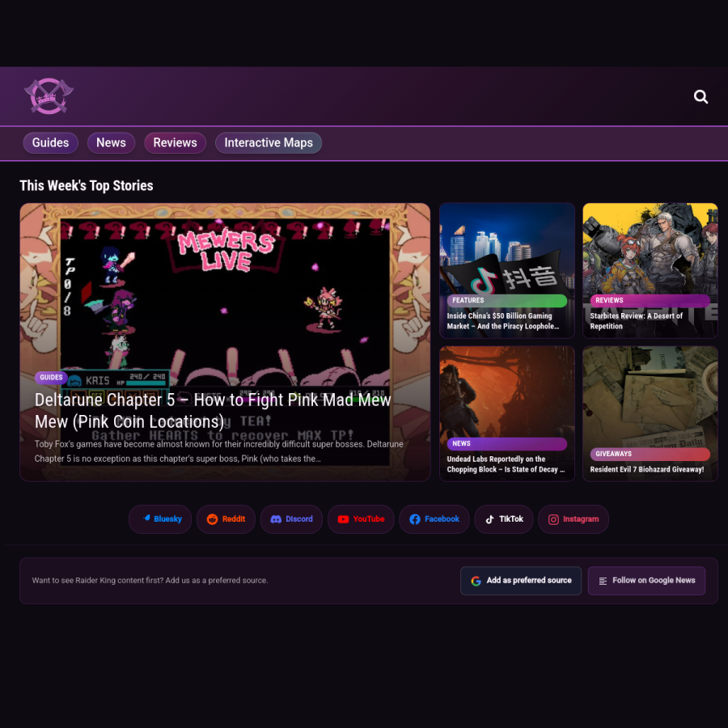This screenshot has height=728, width=728.
Task: Open Undead Labs Chopping Block article title
Action: point(506,463)
